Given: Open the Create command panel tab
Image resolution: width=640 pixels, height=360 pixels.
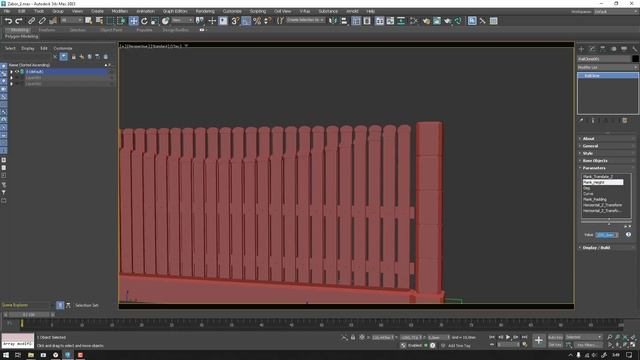Looking at the screenshot, I should tap(582, 49).
